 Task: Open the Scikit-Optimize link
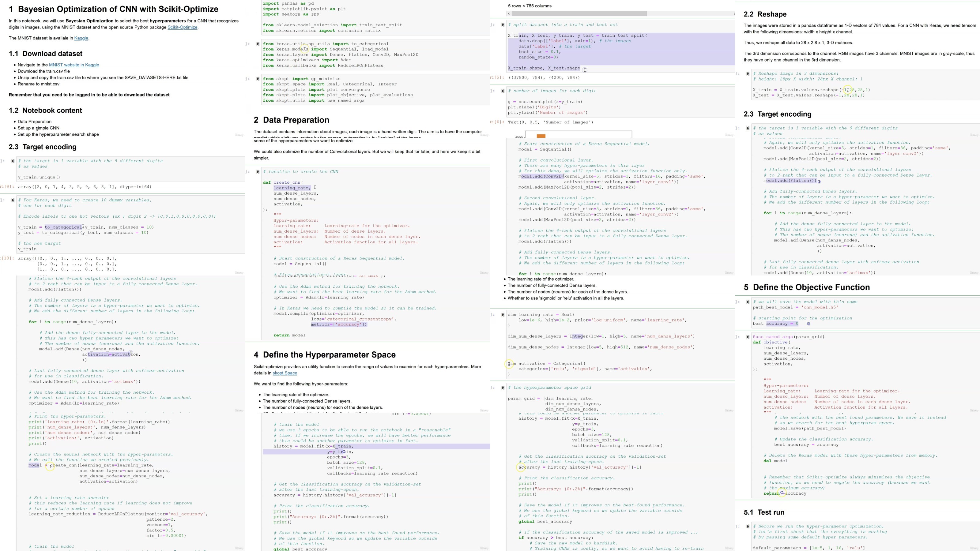[x=182, y=27]
